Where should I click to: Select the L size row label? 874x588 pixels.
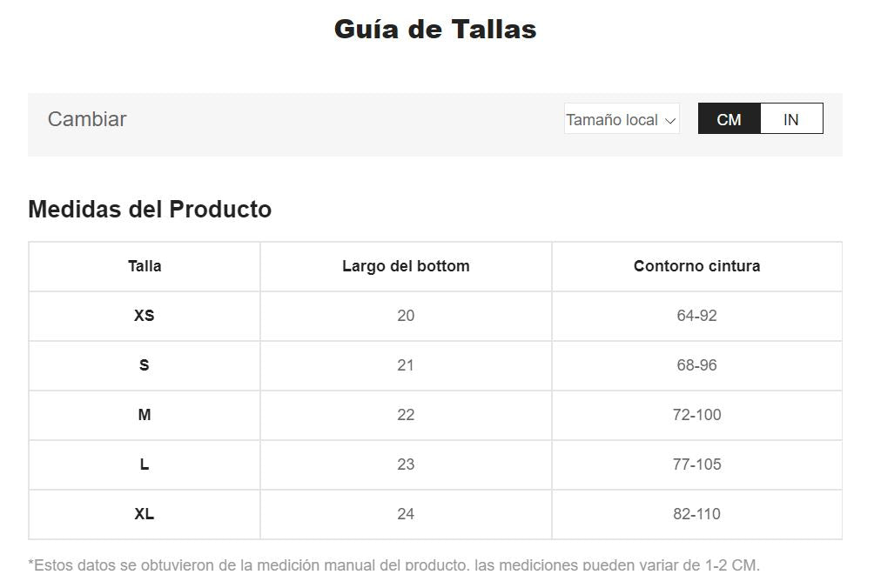(x=145, y=464)
